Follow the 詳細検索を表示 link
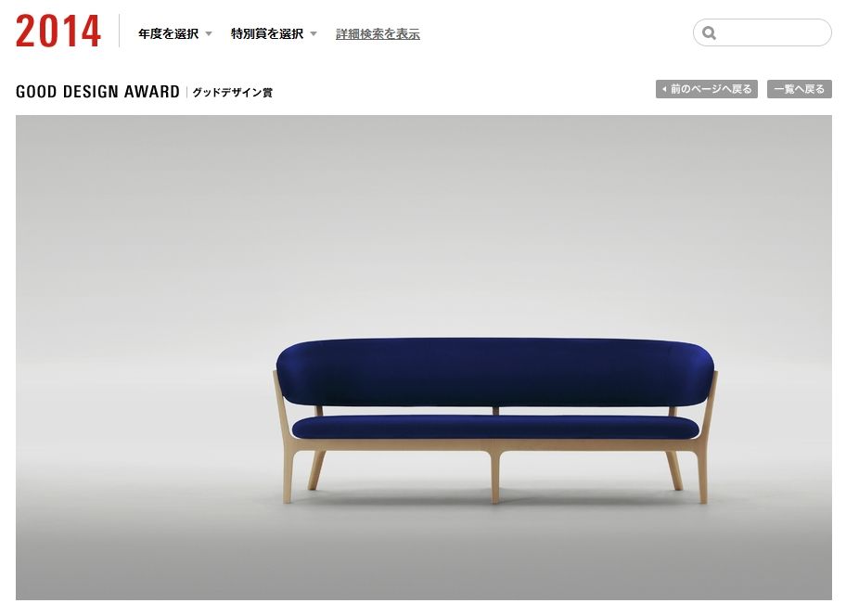The image size is (846, 616). pyautogui.click(x=378, y=34)
